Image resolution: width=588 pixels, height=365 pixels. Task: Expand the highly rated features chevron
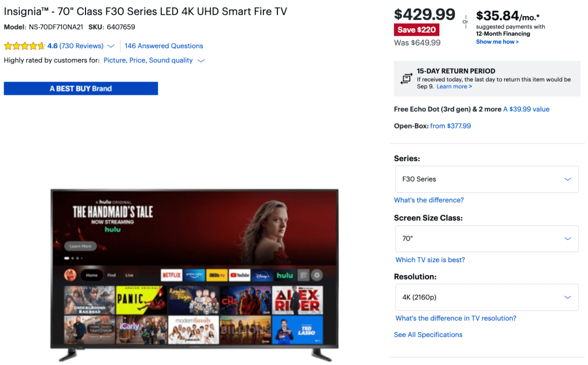(x=201, y=61)
